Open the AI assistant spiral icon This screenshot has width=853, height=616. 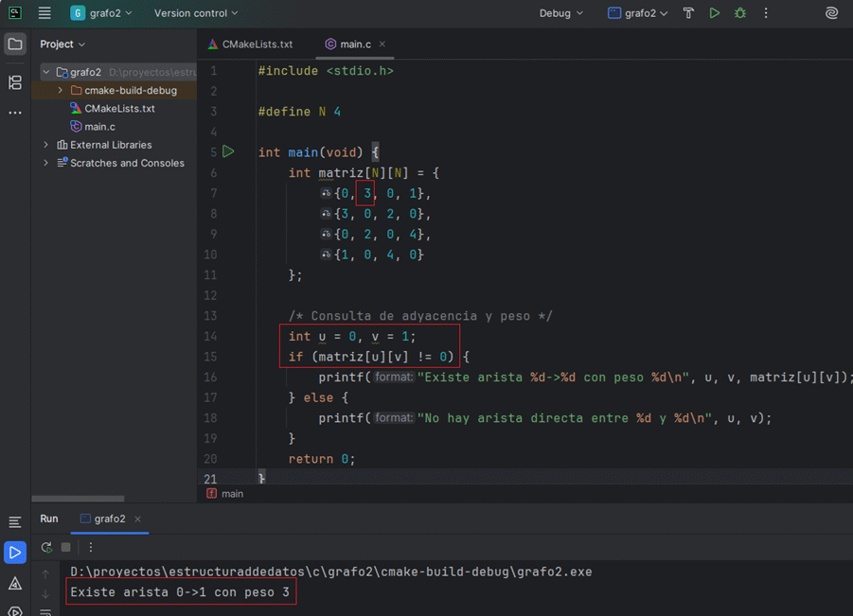831,13
